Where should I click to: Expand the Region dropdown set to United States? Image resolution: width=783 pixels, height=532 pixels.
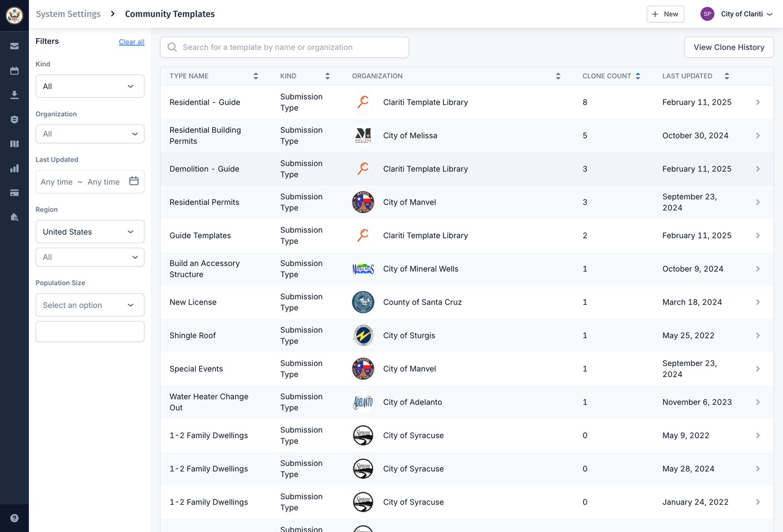pos(89,232)
